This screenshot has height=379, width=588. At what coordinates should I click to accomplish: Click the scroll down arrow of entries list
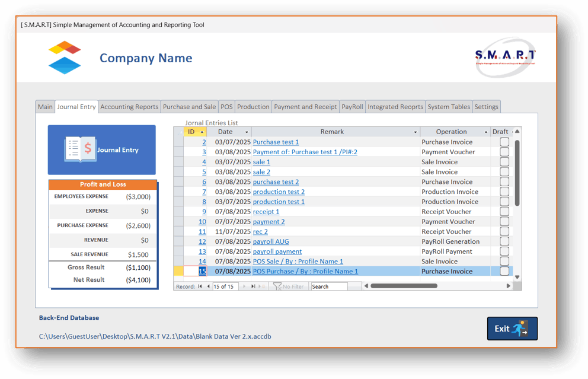pyautogui.click(x=517, y=277)
